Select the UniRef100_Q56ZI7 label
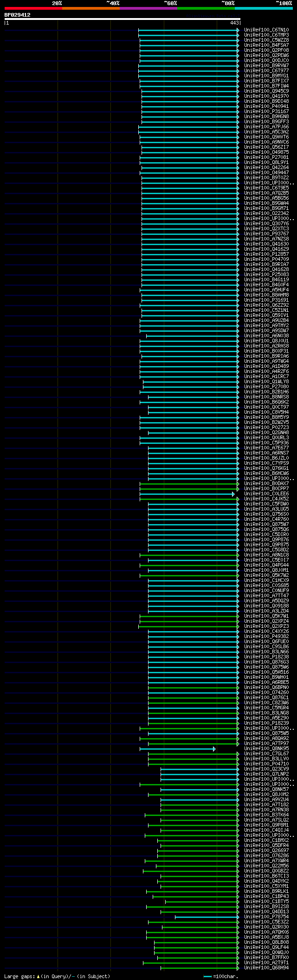 [266, 147]
